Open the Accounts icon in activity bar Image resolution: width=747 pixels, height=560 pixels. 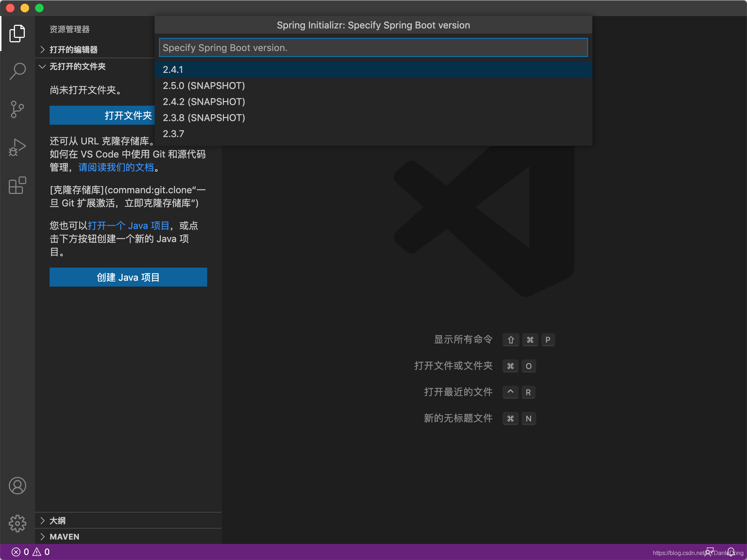point(17,486)
